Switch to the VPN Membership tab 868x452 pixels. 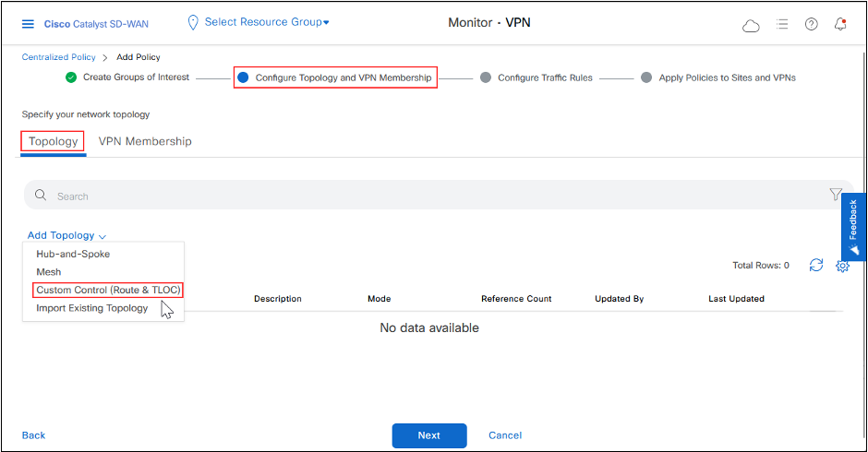point(145,141)
